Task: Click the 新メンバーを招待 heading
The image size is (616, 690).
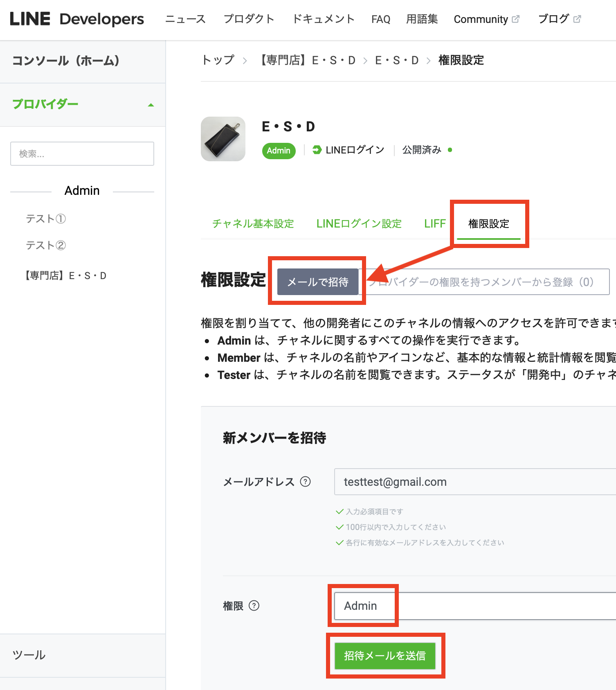Action: [x=274, y=438]
